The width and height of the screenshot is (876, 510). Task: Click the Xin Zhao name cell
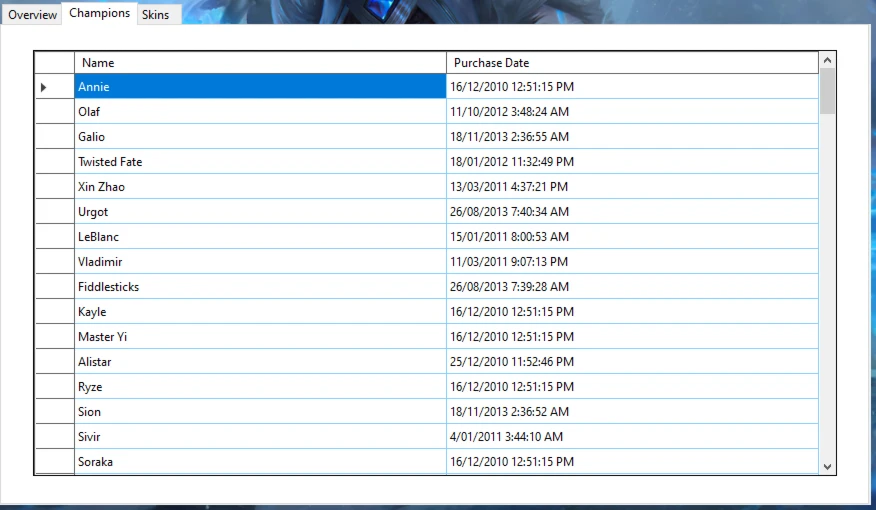click(x=260, y=187)
